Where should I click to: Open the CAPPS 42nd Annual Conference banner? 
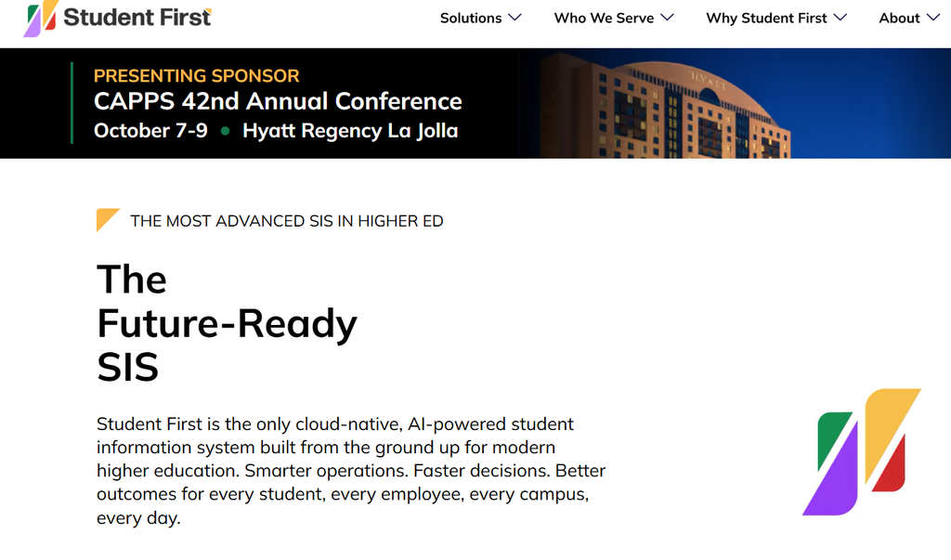pyautogui.click(x=278, y=101)
